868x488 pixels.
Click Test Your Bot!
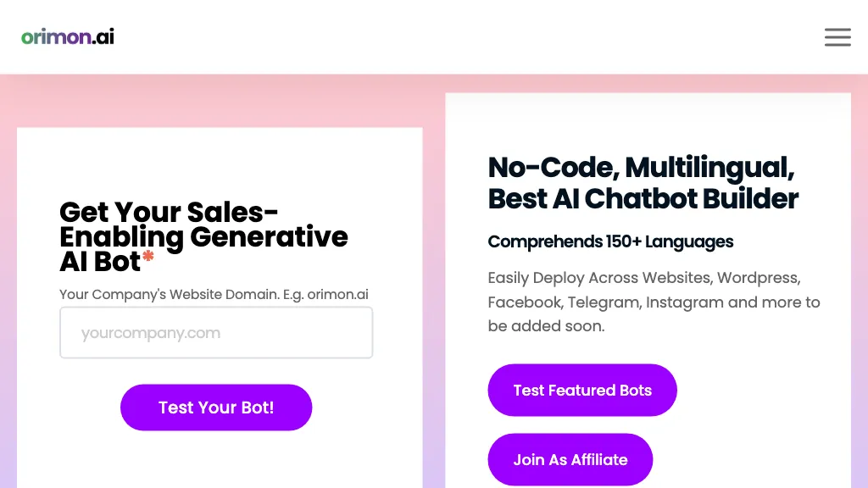(x=216, y=408)
